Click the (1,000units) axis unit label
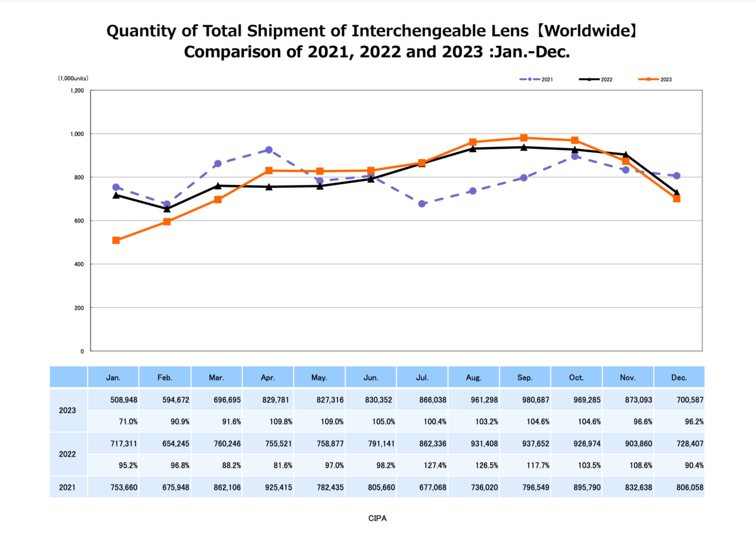This screenshot has width=756, height=534. (73, 78)
